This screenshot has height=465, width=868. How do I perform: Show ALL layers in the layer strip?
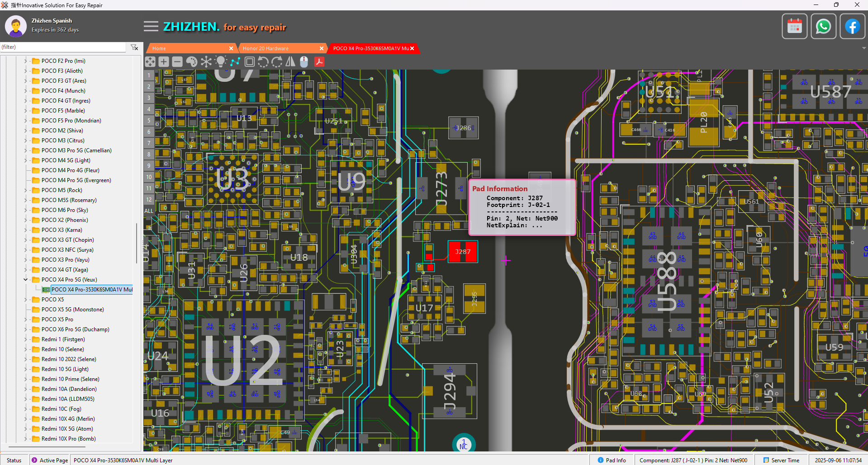[x=149, y=211]
